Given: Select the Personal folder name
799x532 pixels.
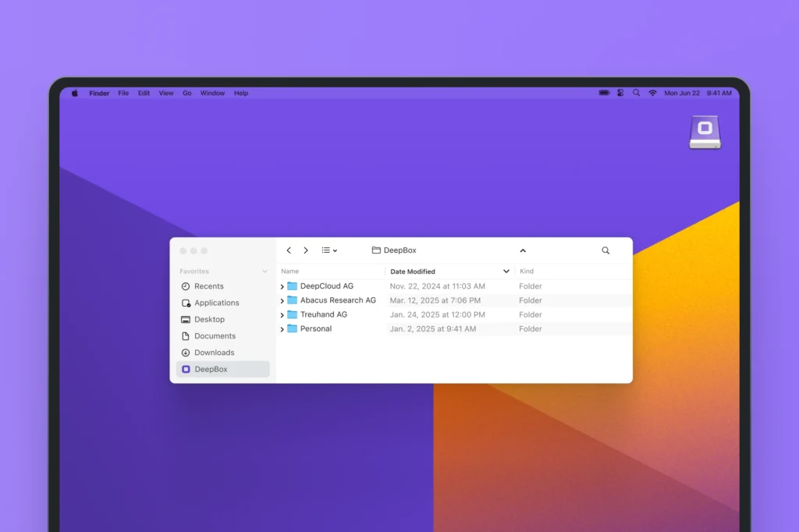Looking at the screenshot, I should (x=316, y=329).
